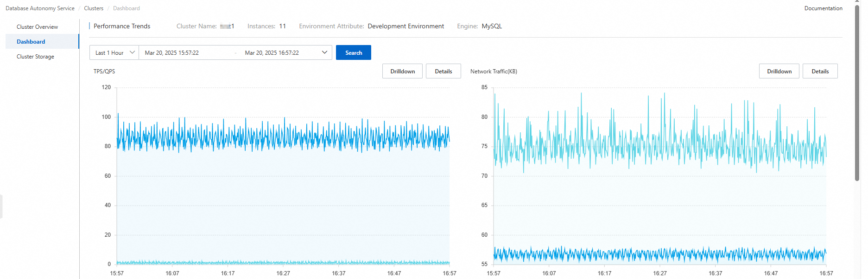868x279 pixels.
Task: Open the Last 1 Hour dropdown
Action: 114,53
